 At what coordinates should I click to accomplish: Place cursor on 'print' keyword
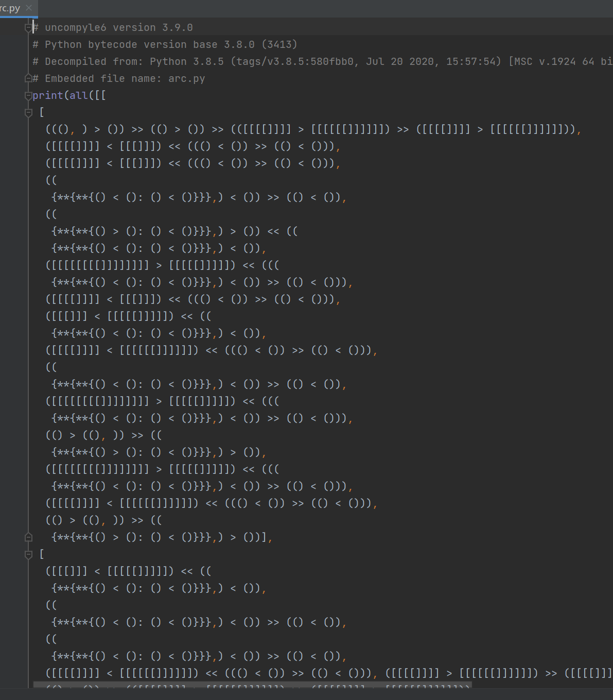47,96
